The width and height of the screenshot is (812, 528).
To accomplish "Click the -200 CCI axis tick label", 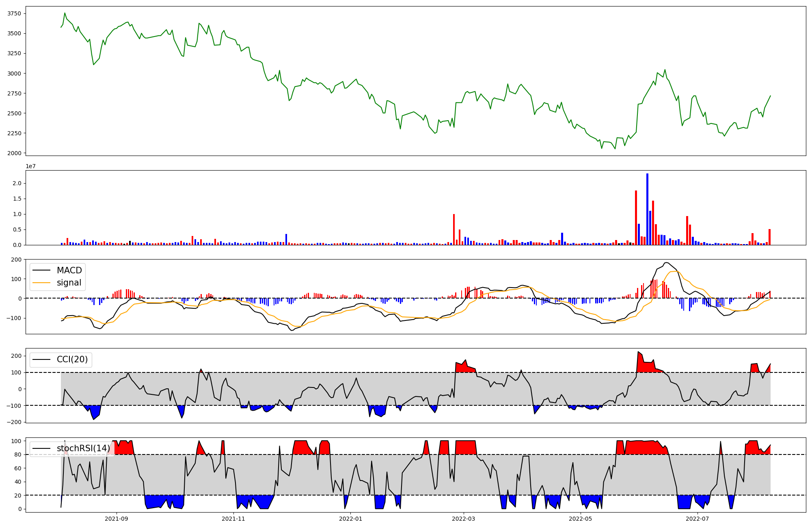I will [x=15, y=422].
